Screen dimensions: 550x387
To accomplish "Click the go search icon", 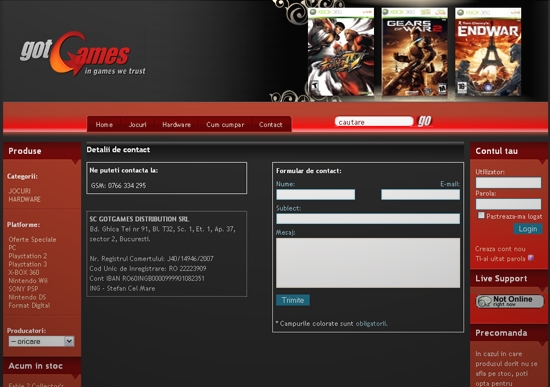I will point(424,121).
